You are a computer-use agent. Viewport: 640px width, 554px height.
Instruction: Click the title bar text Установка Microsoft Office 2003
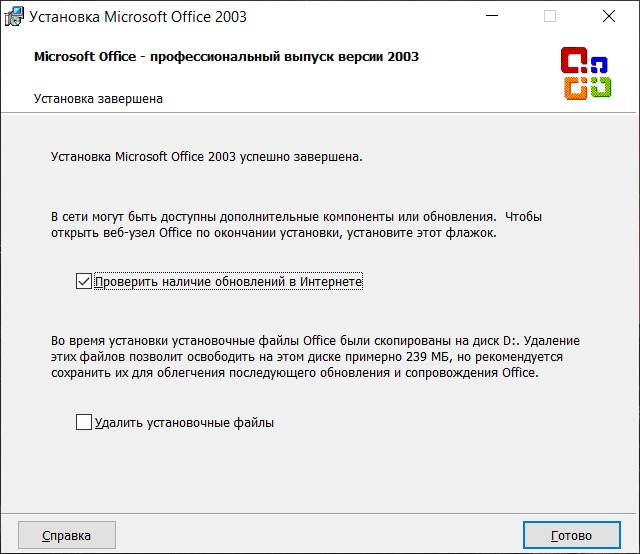point(138,17)
